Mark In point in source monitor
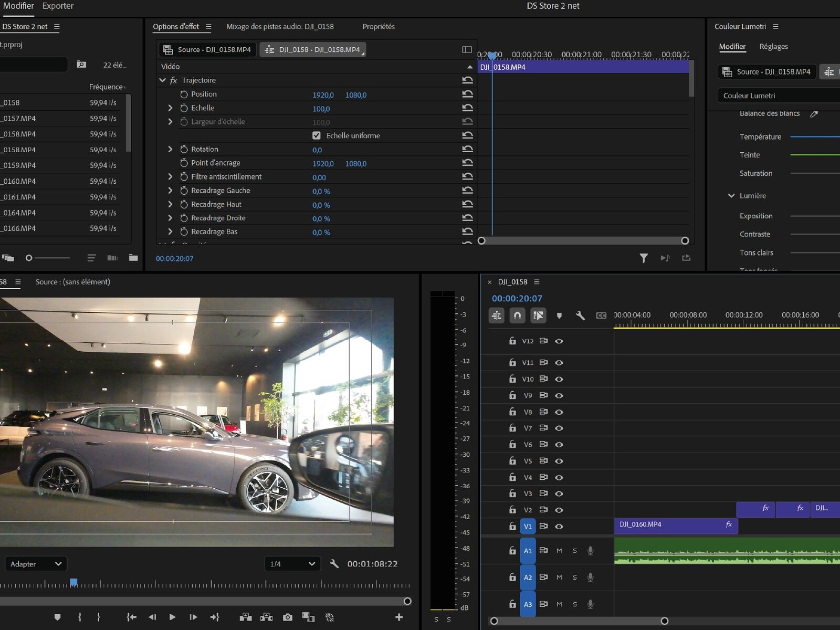The image size is (840, 630). coord(80,617)
